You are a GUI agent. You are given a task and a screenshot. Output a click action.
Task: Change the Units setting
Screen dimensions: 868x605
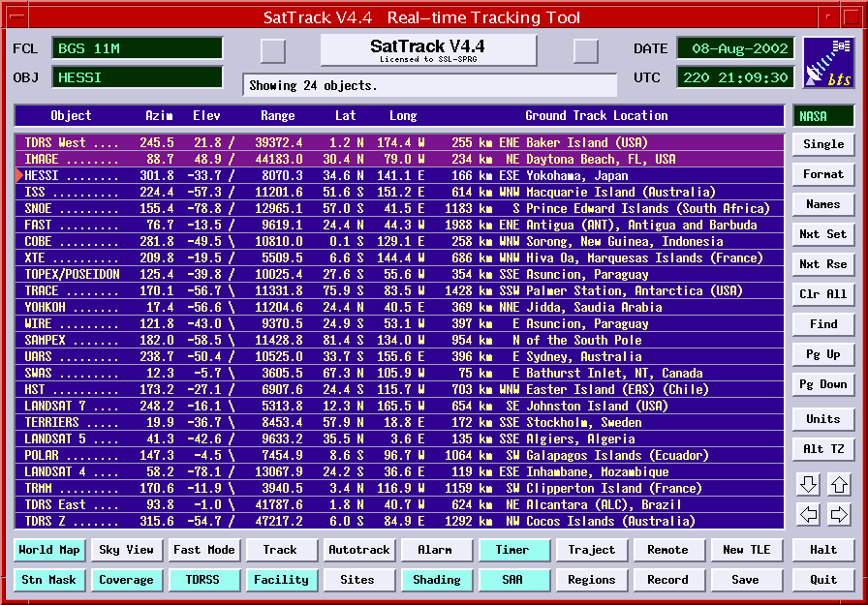pyautogui.click(x=823, y=418)
